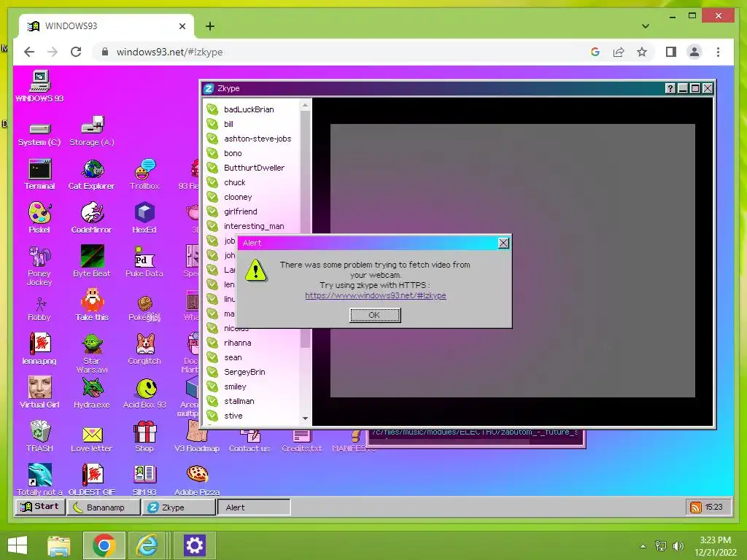Open the lenna.png image file
Viewport: 747px width, 560px height.
pos(39,349)
